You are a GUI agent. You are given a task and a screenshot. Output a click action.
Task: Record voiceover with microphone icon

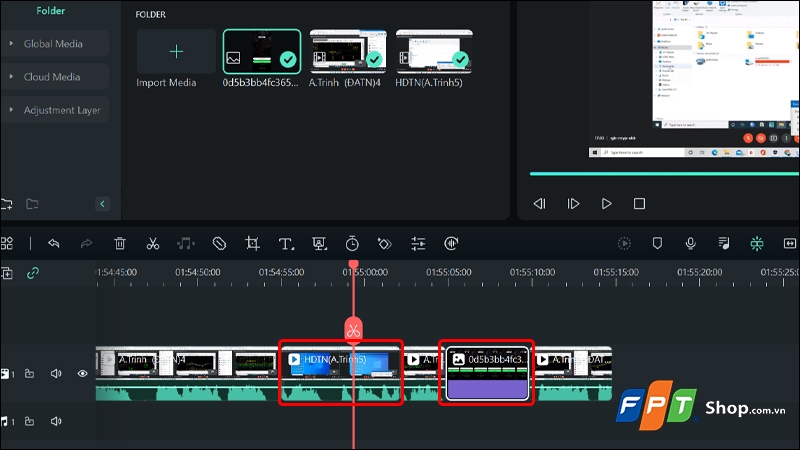tap(690, 244)
